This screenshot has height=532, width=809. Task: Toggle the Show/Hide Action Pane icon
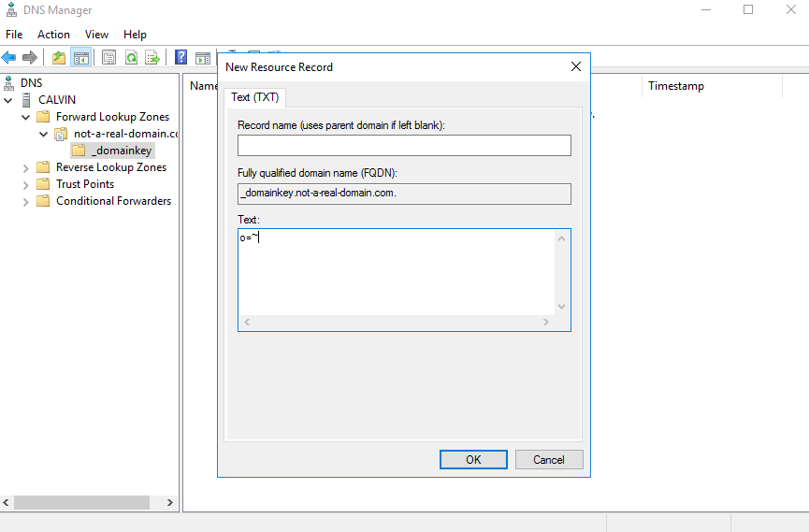pos(203,58)
